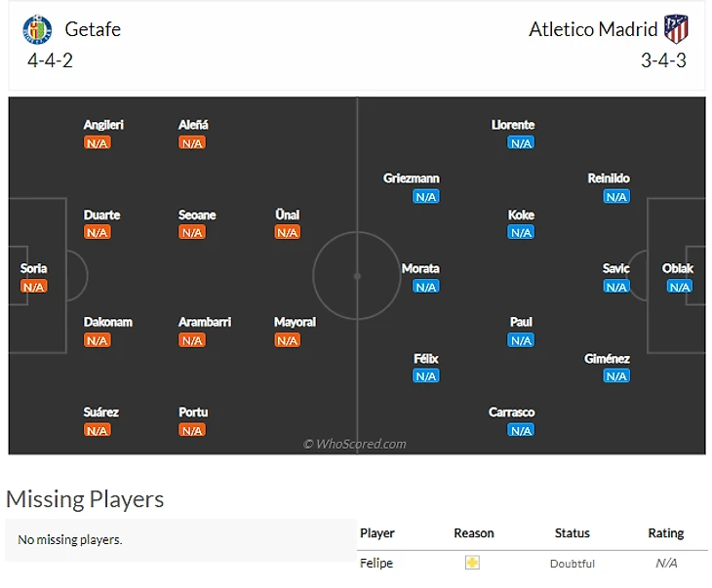Viewport: 712px width, 588px height.
Task: Select goalkeeper Soria's N/A rating badge
Action: click(x=33, y=287)
